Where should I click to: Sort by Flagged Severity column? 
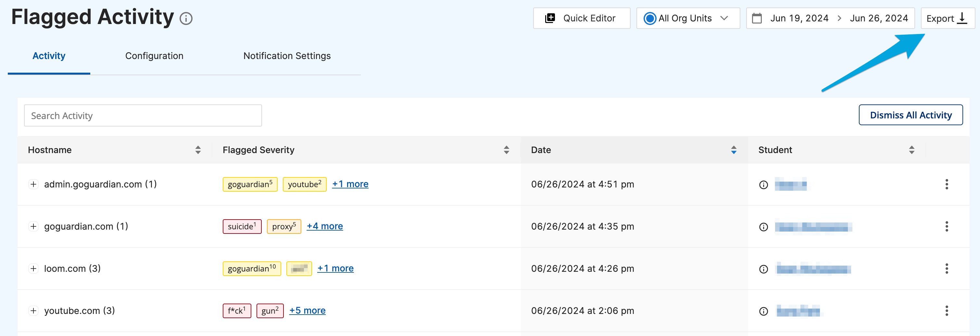click(506, 150)
